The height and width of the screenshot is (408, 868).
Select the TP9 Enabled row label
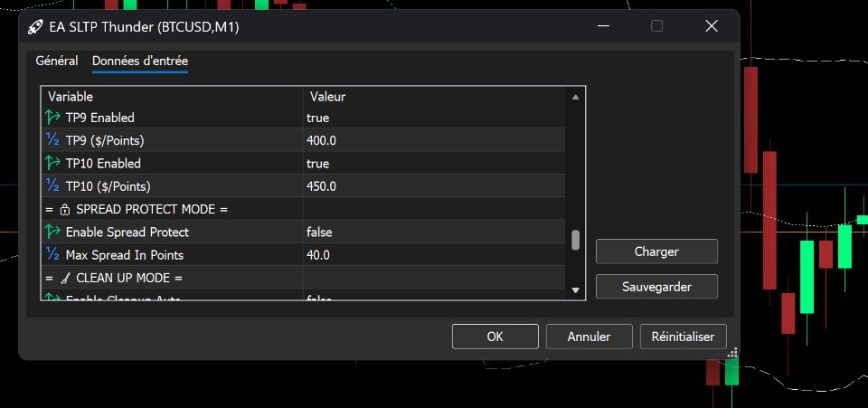tap(99, 118)
